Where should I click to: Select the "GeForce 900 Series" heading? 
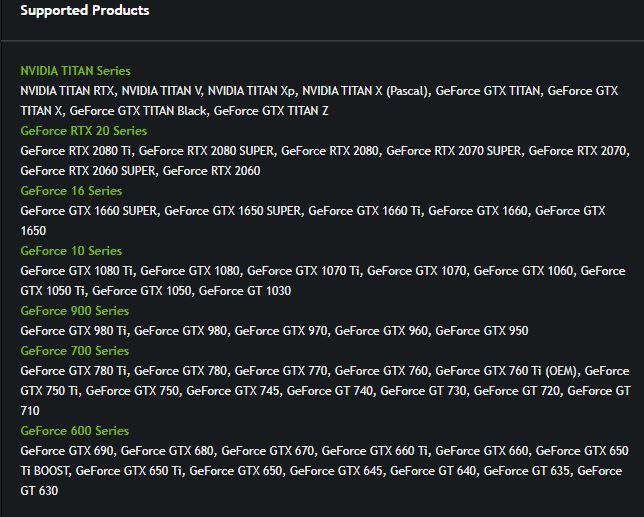pyautogui.click(x=75, y=310)
